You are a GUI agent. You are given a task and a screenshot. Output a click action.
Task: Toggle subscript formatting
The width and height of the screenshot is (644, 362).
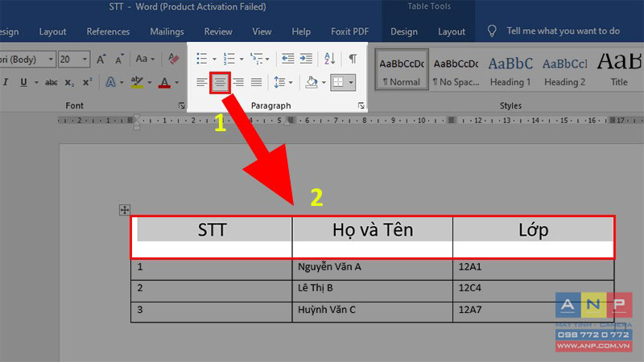click(x=69, y=83)
